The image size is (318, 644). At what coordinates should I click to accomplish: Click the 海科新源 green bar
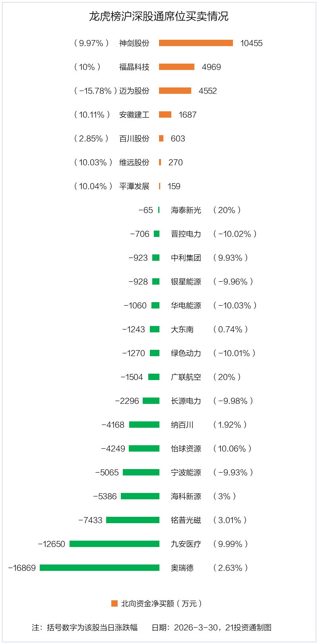click(x=140, y=496)
